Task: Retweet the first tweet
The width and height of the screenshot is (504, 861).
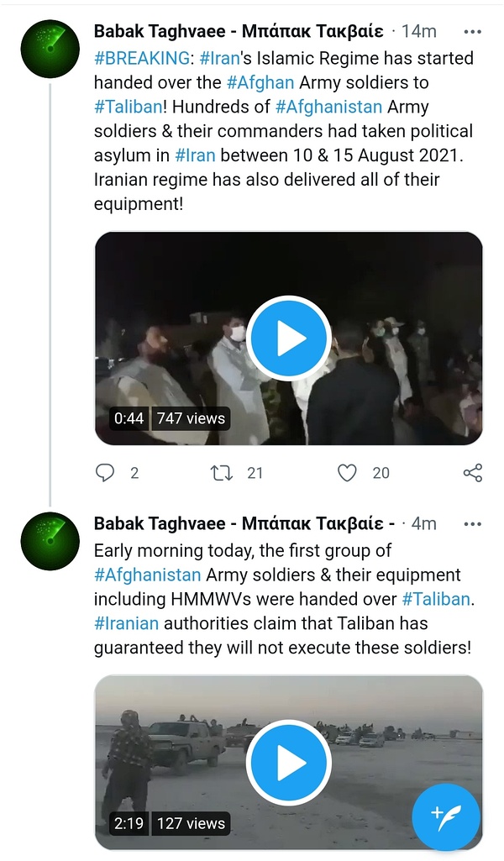Action: [x=222, y=473]
